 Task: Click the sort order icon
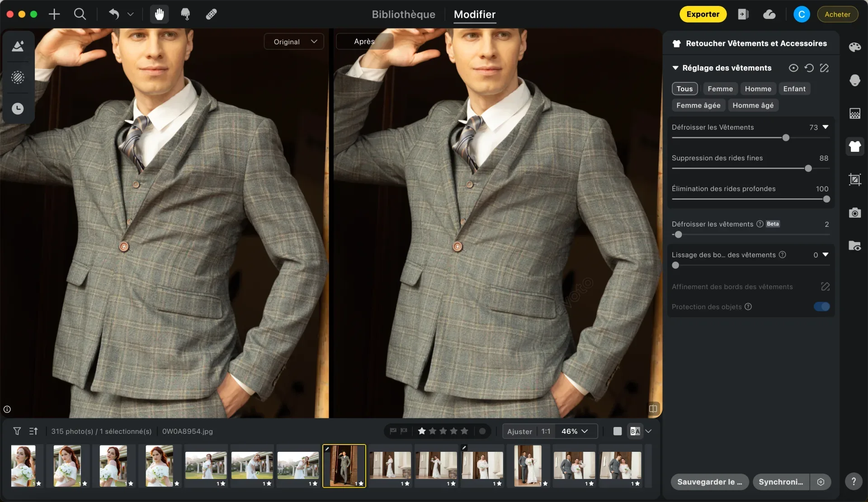point(33,431)
